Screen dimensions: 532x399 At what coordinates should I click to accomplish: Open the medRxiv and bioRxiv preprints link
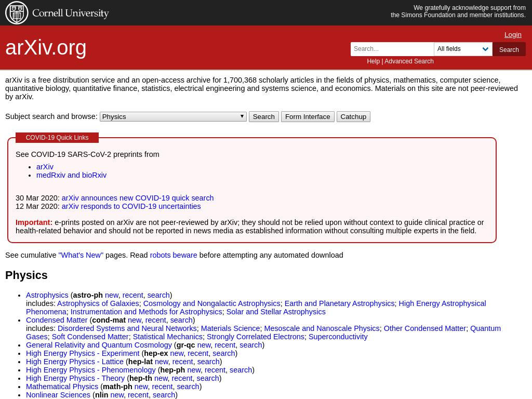[71, 175]
